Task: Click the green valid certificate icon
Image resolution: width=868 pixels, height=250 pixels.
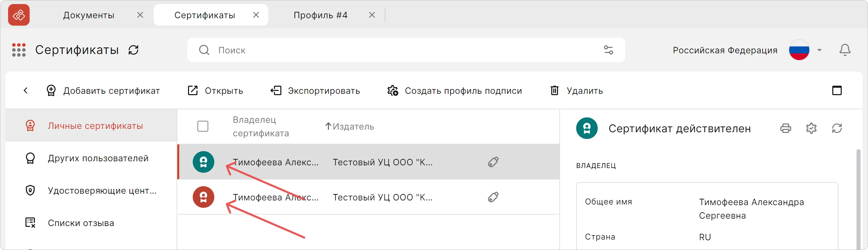Action: tap(204, 162)
